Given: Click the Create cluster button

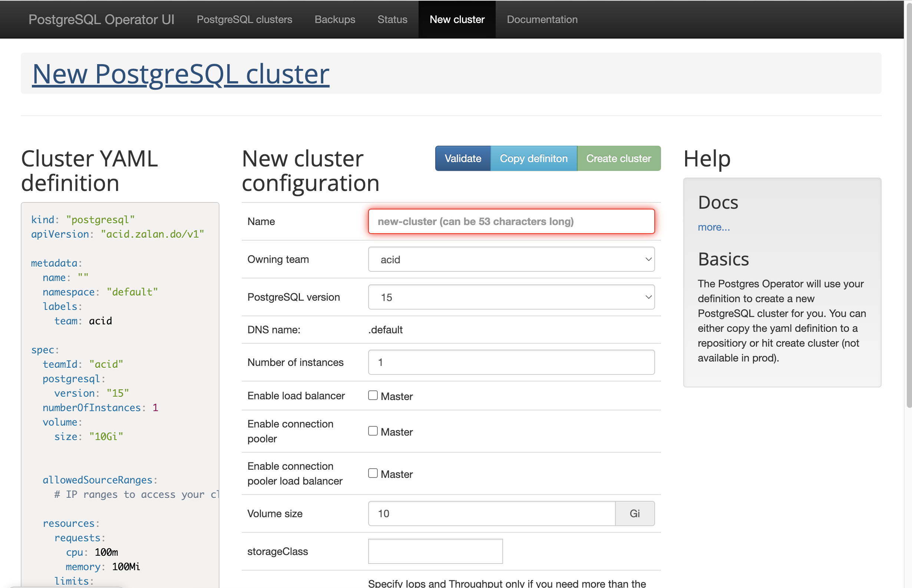Looking at the screenshot, I should coord(618,158).
